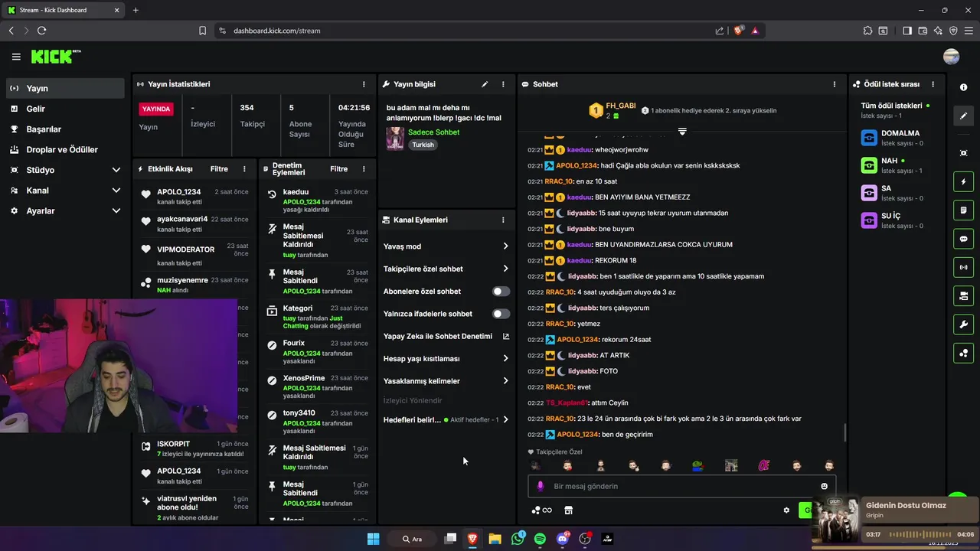Go to Yayın in the sidebar
The image size is (980, 551).
coord(65,88)
